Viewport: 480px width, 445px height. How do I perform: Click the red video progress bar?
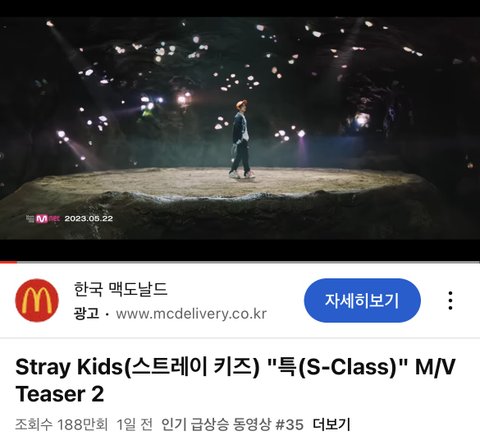tap(8, 262)
